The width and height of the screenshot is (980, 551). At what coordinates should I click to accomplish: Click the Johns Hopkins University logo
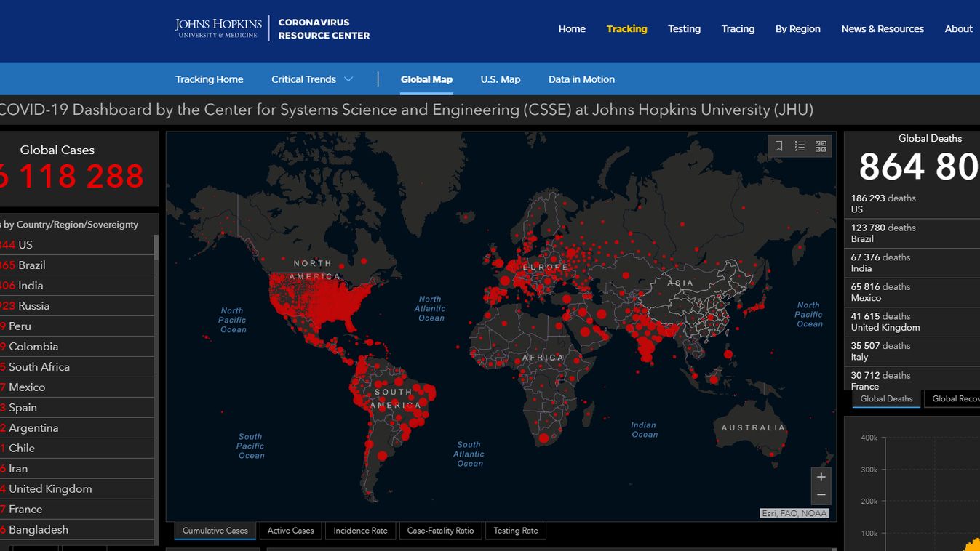pyautogui.click(x=218, y=28)
